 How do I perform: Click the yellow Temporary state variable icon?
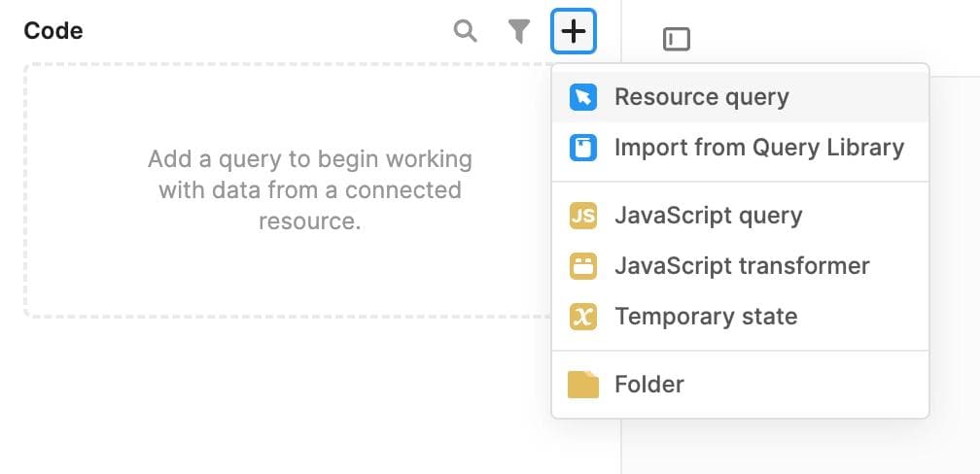[582, 317]
